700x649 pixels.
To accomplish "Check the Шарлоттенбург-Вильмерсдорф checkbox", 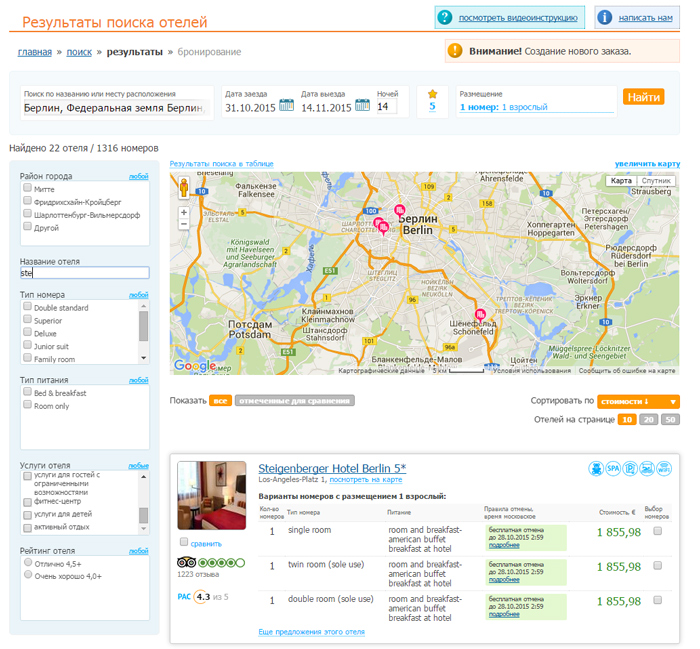I will [28, 213].
